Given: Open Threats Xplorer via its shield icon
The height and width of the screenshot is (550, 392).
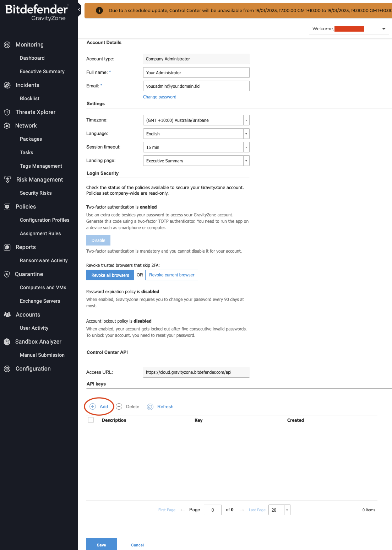Looking at the screenshot, I should [x=7, y=112].
